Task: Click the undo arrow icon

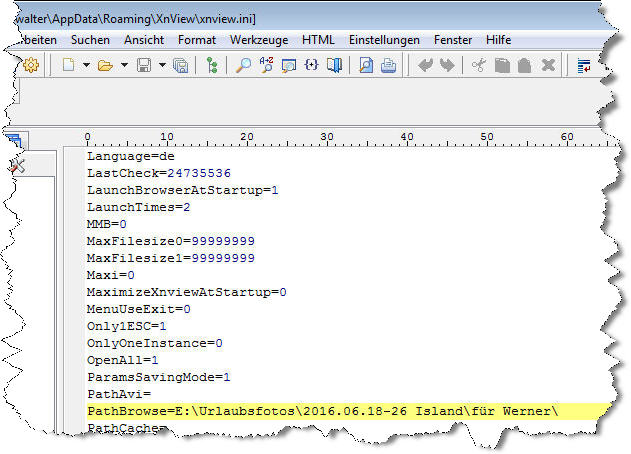Action: point(425,66)
